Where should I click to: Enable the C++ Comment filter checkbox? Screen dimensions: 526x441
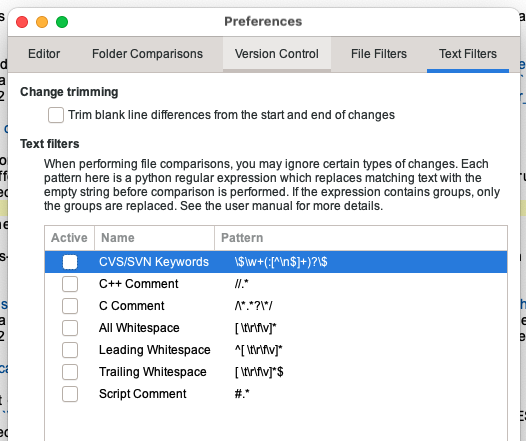point(70,284)
